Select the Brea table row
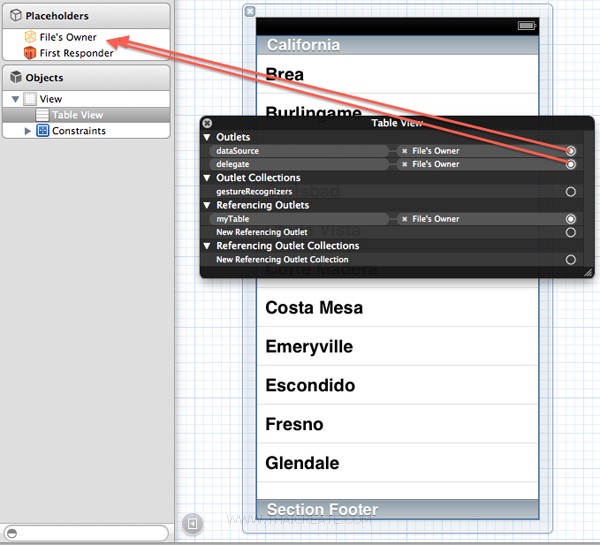600x545 pixels. (x=398, y=74)
